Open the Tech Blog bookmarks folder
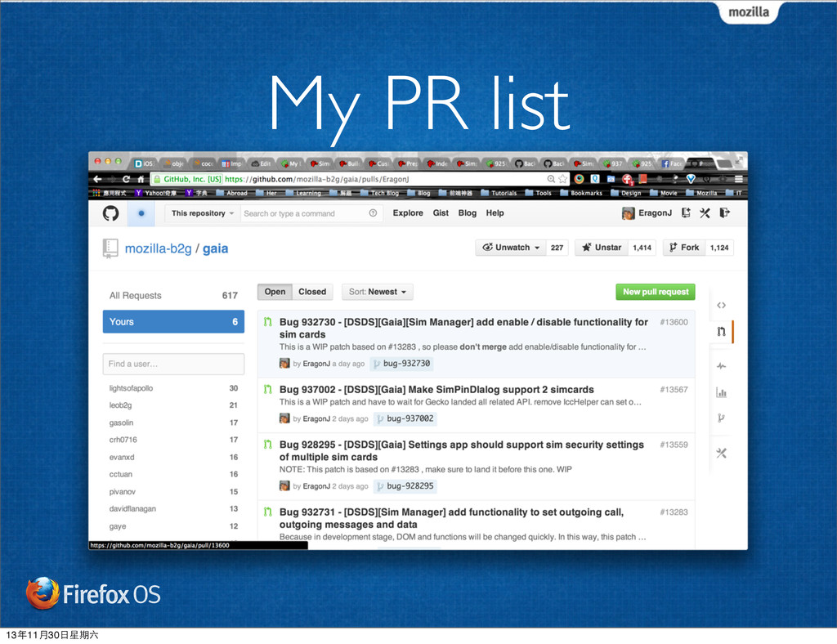837x644 pixels. click(x=379, y=193)
